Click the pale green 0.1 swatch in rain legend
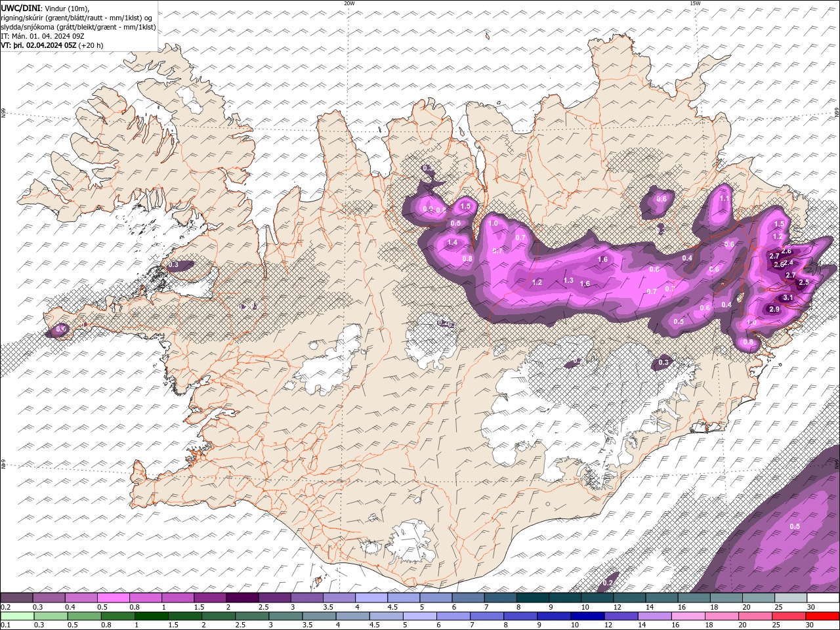840x630 pixels. (x=16, y=616)
